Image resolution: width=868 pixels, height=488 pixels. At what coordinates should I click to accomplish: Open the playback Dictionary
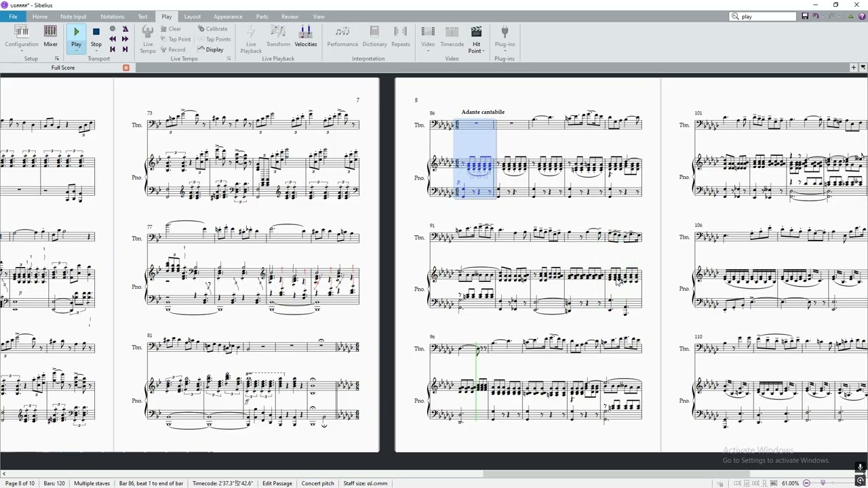pyautogui.click(x=374, y=37)
